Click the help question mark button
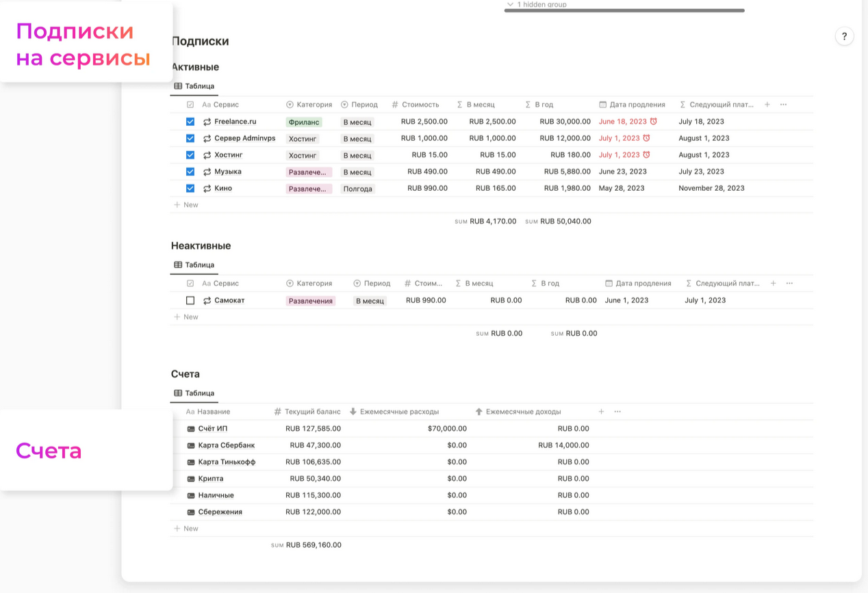 (844, 37)
